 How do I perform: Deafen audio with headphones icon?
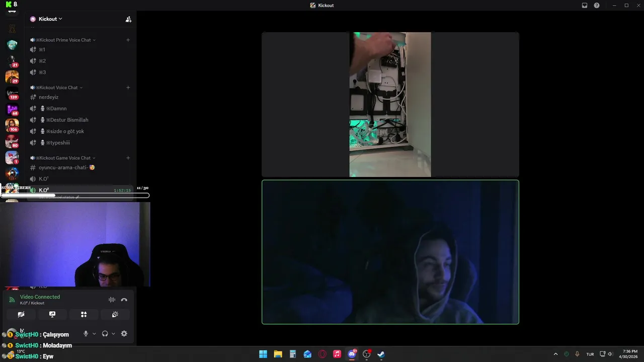pyautogui.click(x=105, y=334)
